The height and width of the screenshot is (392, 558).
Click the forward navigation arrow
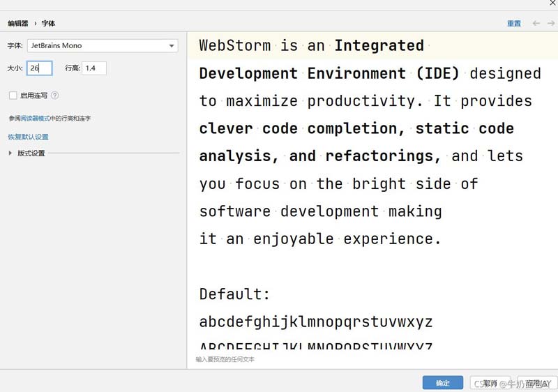pos(550,23)
